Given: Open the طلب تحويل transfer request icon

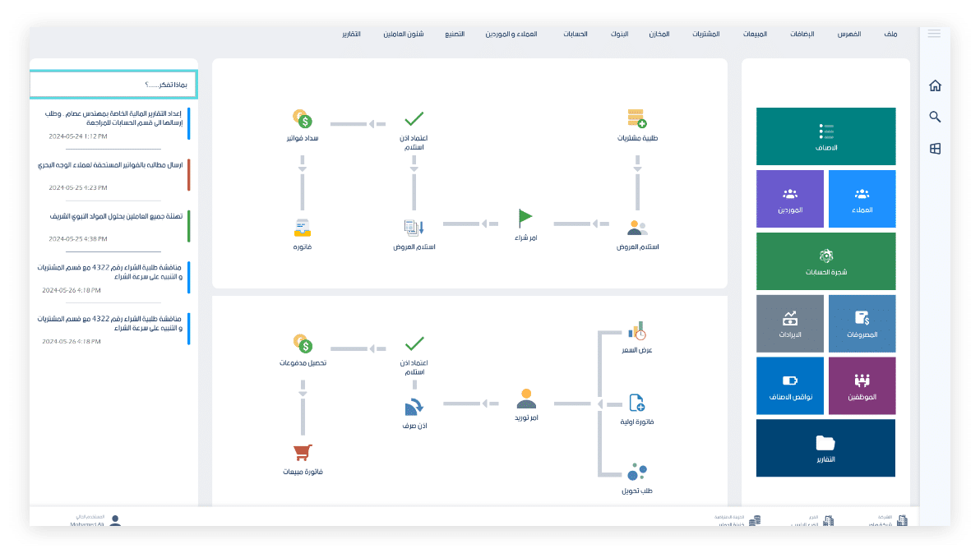Looking at the screenshot, I should click(637, 473).
